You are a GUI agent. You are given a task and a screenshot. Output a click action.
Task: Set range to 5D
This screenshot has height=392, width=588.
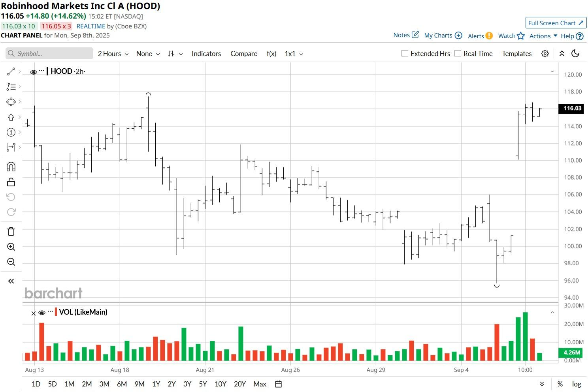pyautogui.click(x=52, y=384)
